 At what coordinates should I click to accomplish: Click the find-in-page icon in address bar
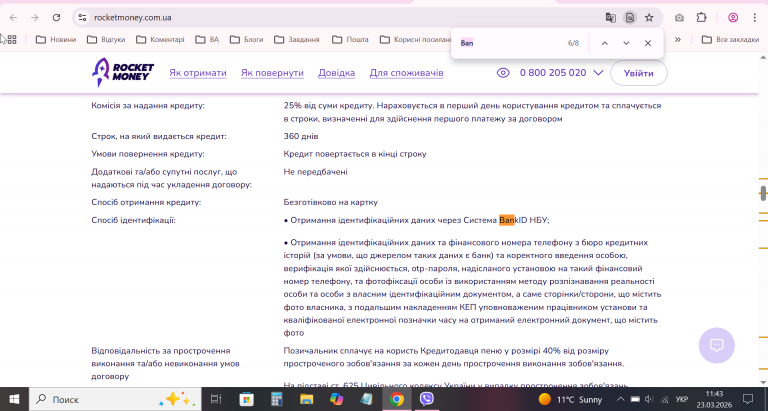click(x=630, y=18)
